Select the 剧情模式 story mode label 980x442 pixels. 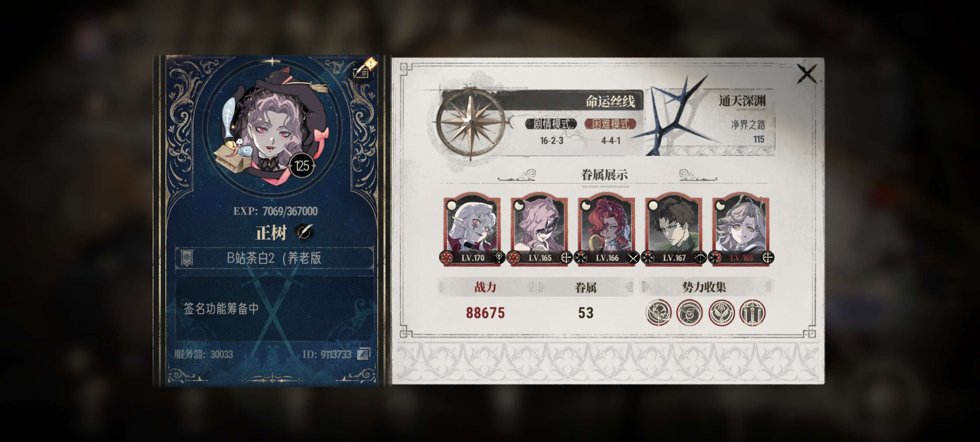click(x=551, y=124)
